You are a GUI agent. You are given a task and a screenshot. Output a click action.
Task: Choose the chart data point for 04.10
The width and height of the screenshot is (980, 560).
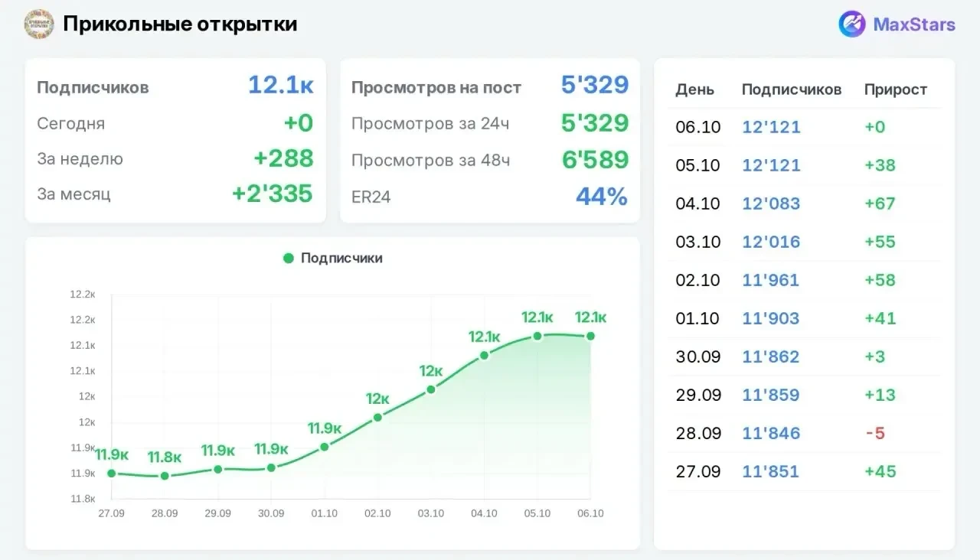[484, 355]
